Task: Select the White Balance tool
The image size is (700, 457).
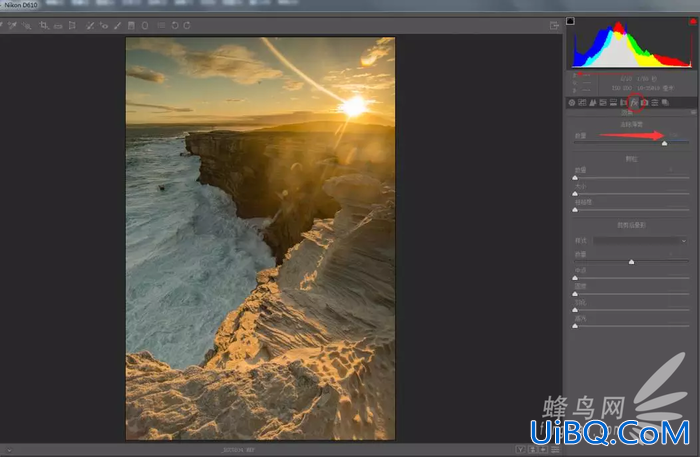Action: point(1,25)
